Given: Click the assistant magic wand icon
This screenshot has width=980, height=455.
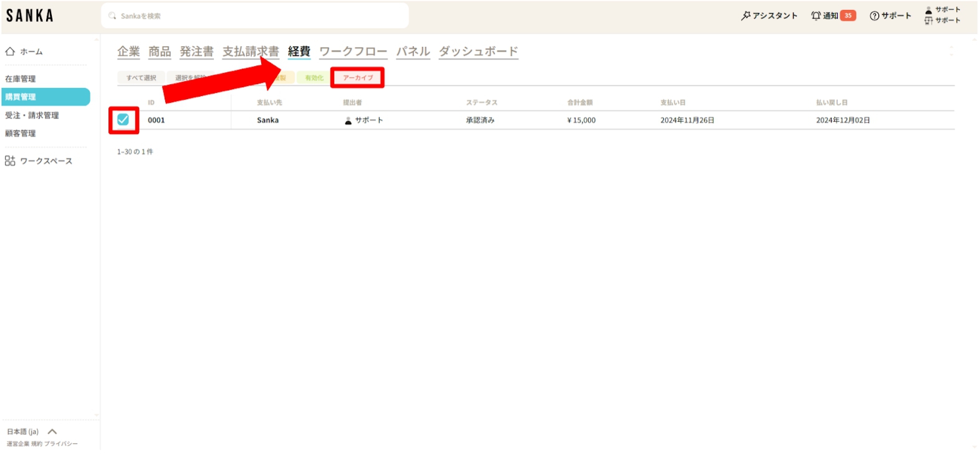Looking at the screenshot, I should pos(746,16).
